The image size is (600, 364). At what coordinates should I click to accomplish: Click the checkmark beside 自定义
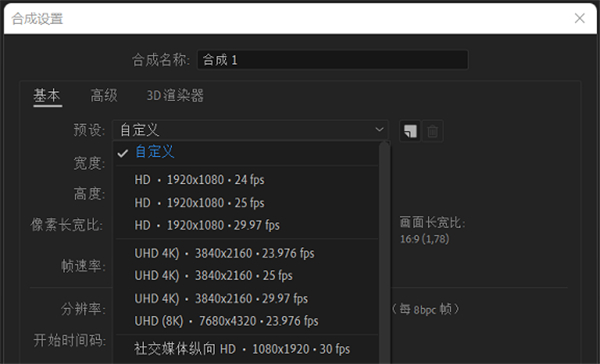(x=123, y=153)
